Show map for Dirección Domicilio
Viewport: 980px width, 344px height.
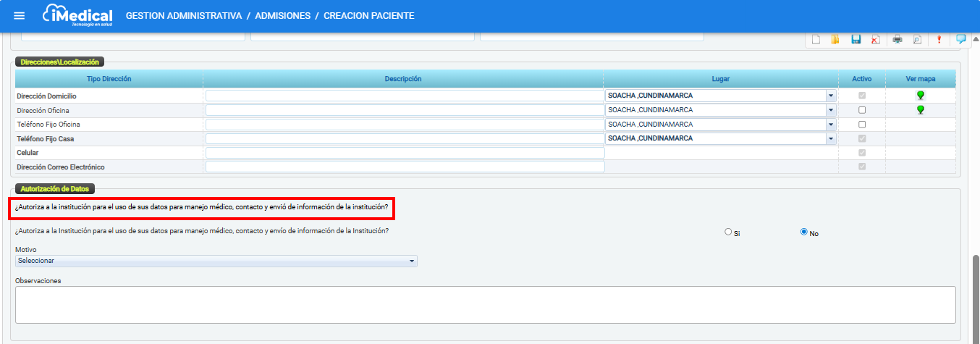tap(921, 96)
